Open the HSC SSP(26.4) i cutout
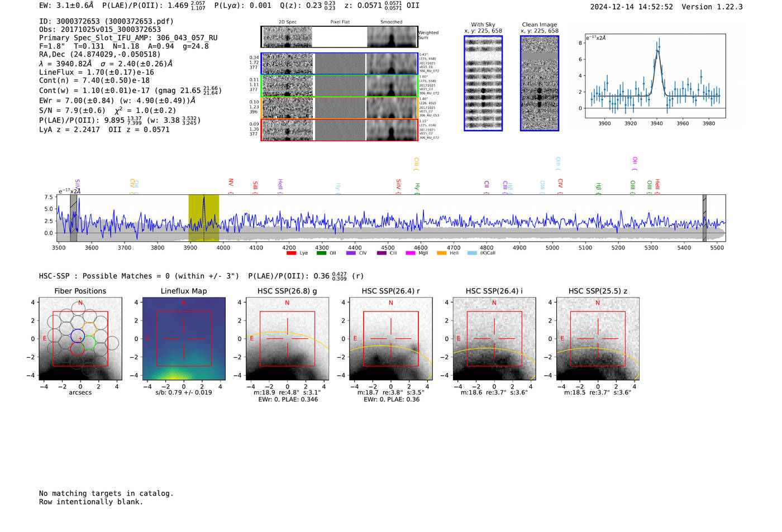Screen dimensions: 782x532 [494, 339]
